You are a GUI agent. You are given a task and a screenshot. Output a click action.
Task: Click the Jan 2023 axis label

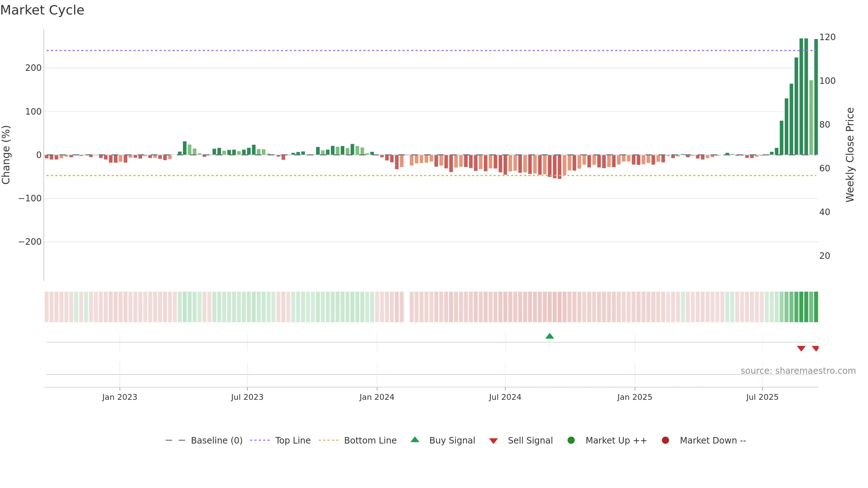[120, 397]
